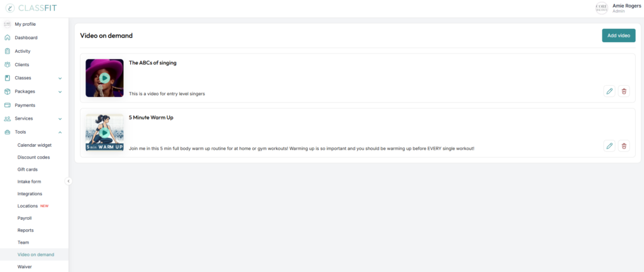Select Gift cards in the sidebar
The width and height of the screenshot is (644, 272).
(28, 169)
